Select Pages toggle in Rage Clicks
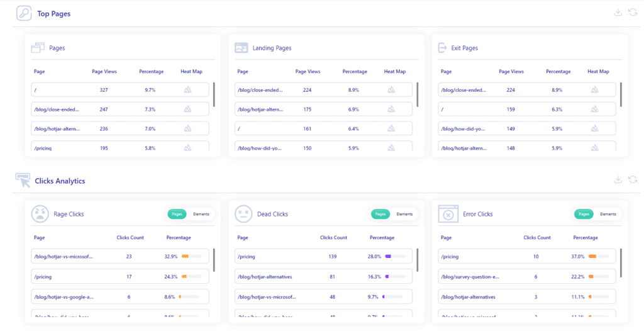This screenshot has height=331, width=644. tap(177, 214)
